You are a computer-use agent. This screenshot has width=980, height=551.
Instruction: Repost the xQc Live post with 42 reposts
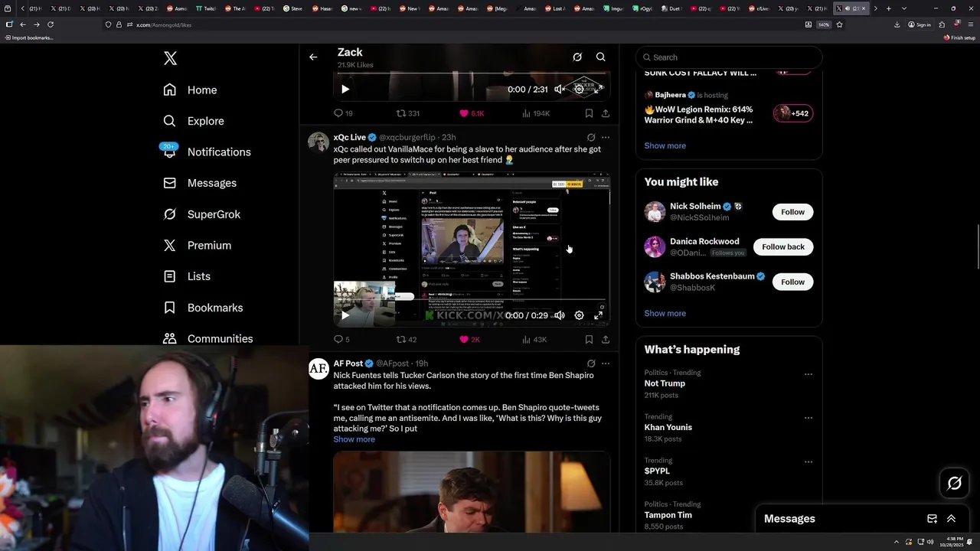pos(407,340)
